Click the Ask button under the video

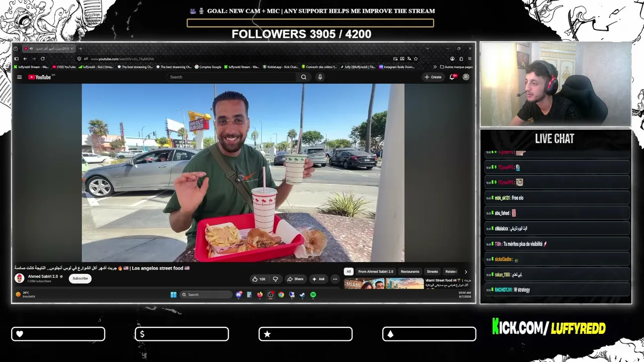(x=318, y=279)
